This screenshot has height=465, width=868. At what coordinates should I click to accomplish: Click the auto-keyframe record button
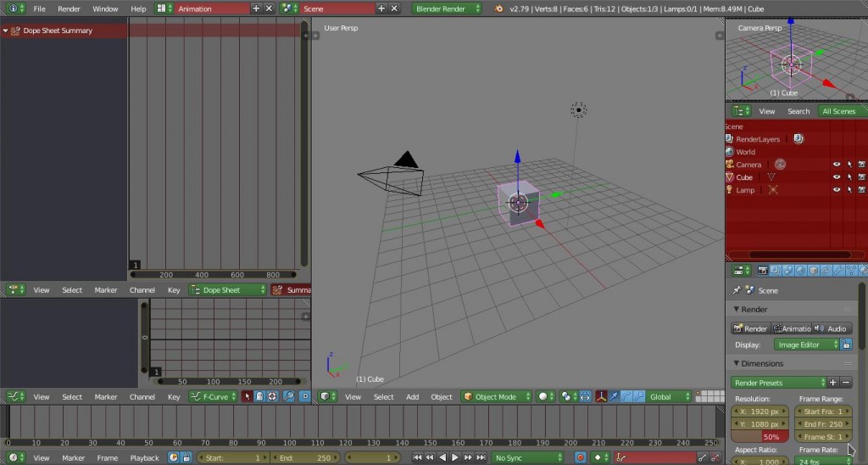(581, 457)
